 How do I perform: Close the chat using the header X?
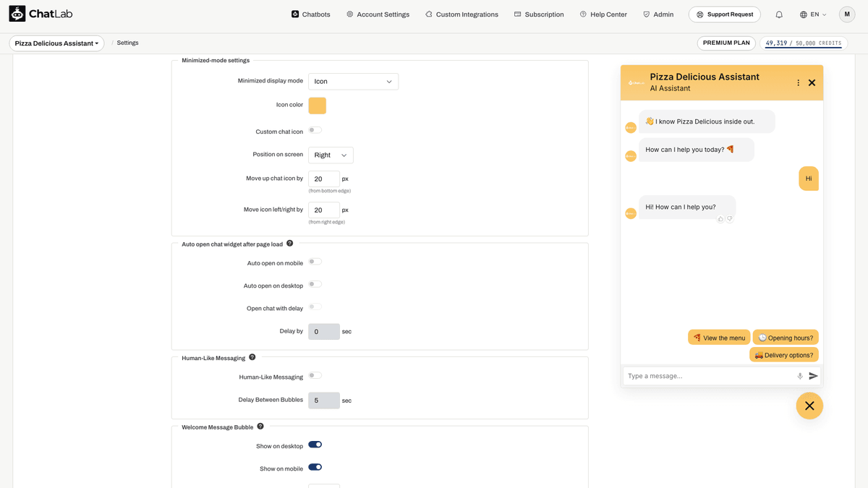[x=812, y=82]
